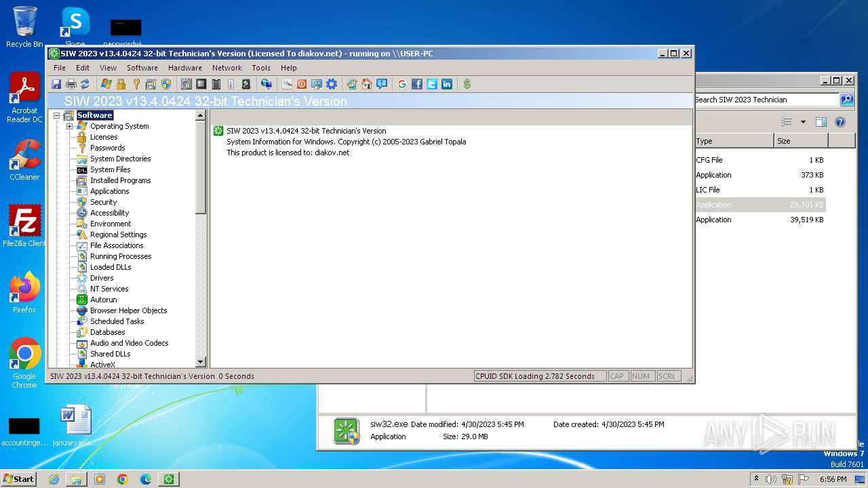Open the Hardware menu
Image resolution: width=868 pixels, height=488 pixels.
click(185, 68)
